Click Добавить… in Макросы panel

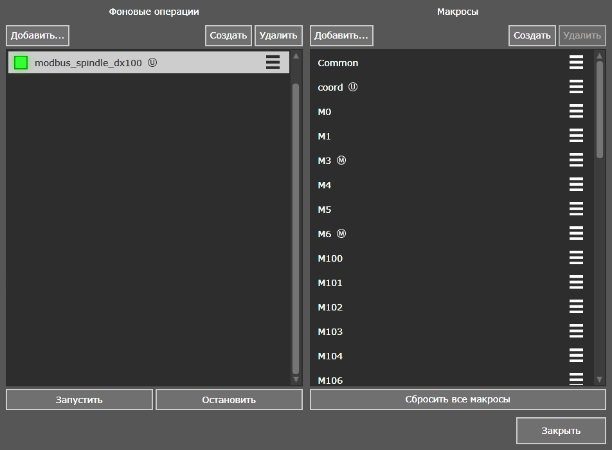pyautogui.click(x=342, y=36)
